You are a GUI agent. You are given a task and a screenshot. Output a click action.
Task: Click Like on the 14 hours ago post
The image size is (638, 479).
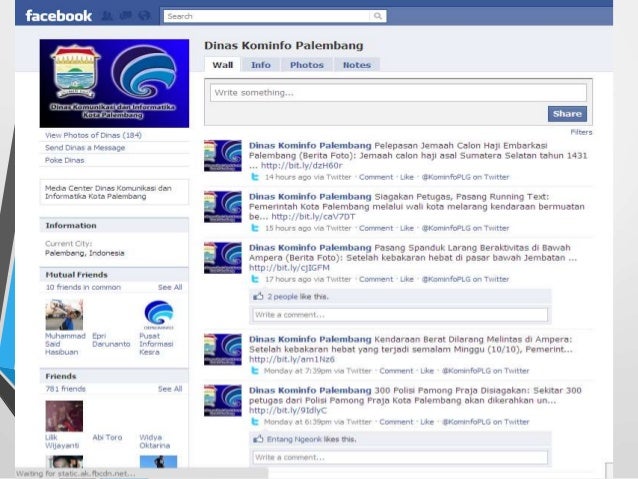click(406, 177)
